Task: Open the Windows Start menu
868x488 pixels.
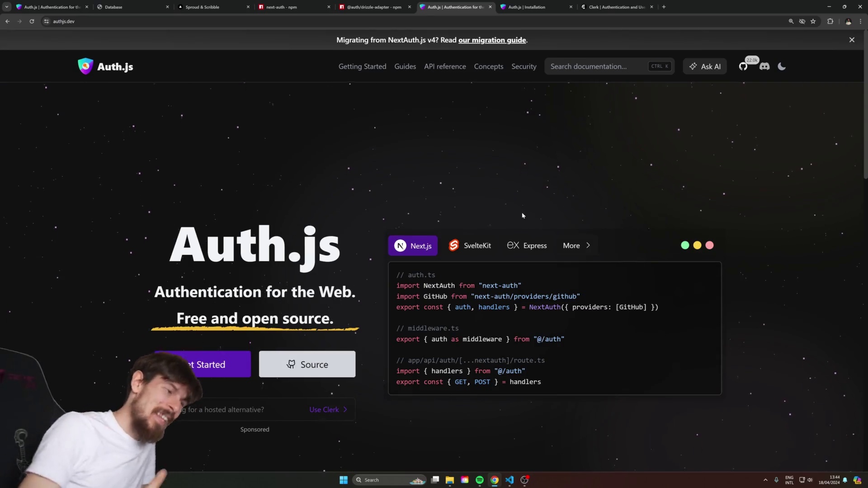Action: point(344,480)
